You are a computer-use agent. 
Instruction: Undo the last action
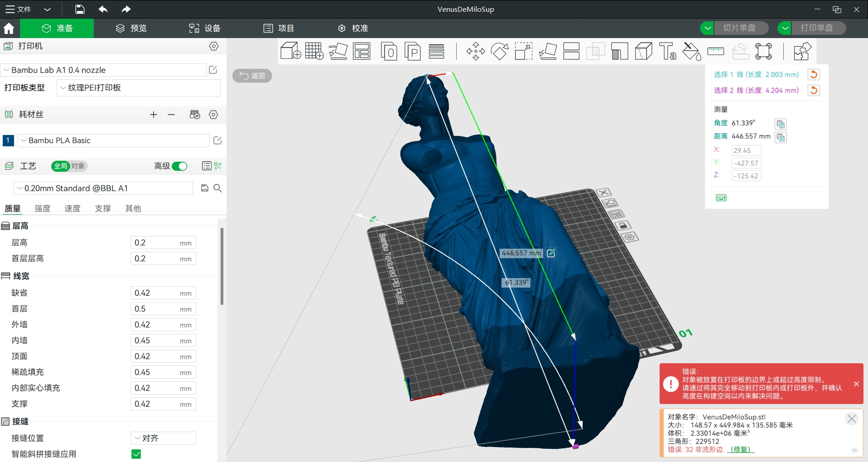[103, 9]
